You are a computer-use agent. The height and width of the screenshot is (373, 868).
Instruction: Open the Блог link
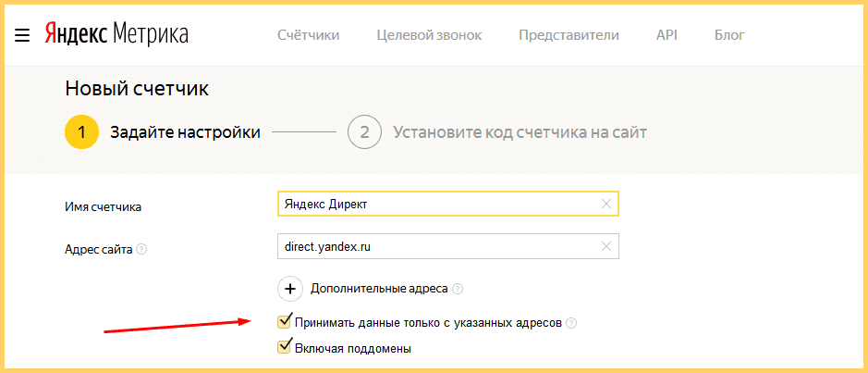click(x=729, y=35)
